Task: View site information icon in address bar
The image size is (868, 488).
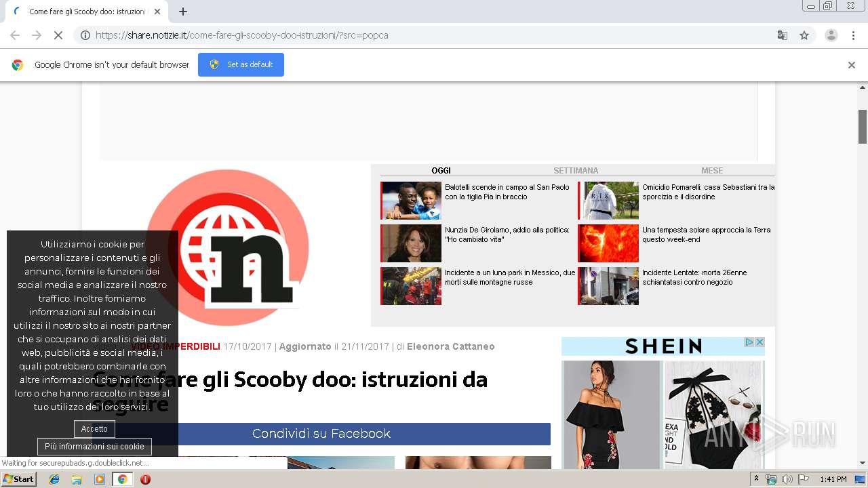Action: tap(85, 35)
